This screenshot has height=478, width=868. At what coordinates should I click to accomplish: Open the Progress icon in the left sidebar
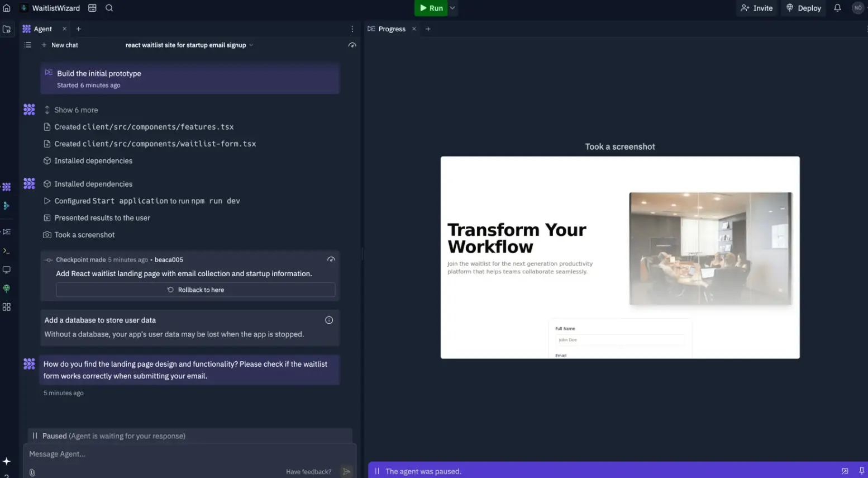click(7, 231)
